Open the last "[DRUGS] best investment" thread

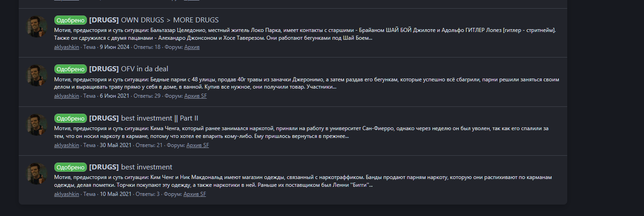(x=131, y=167)
